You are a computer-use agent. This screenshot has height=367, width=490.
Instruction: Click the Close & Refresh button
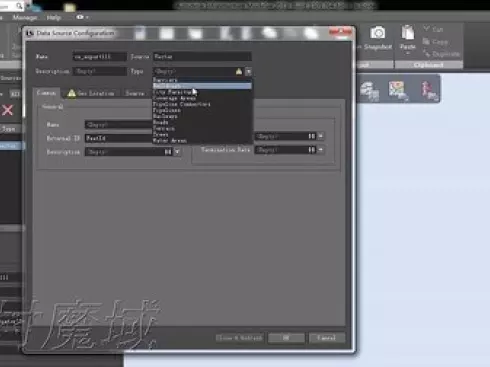240,338
